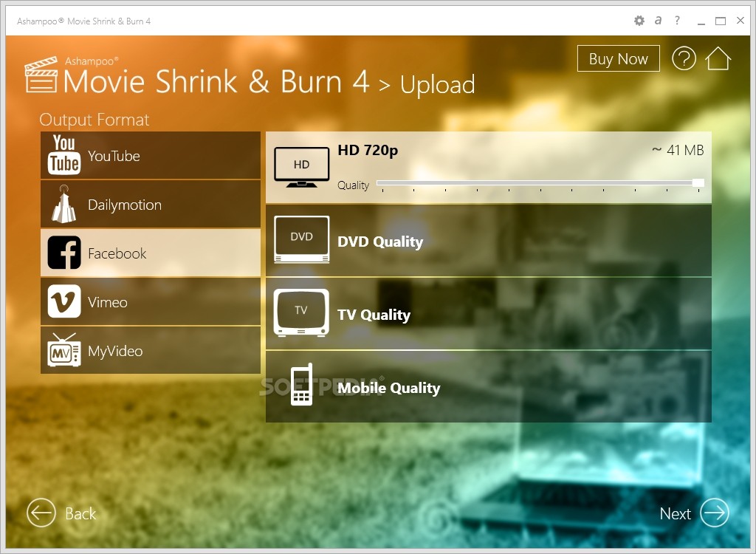Screen dimensions: 756x554
Task: Click the TV set icon
Action: pos(301,312)
